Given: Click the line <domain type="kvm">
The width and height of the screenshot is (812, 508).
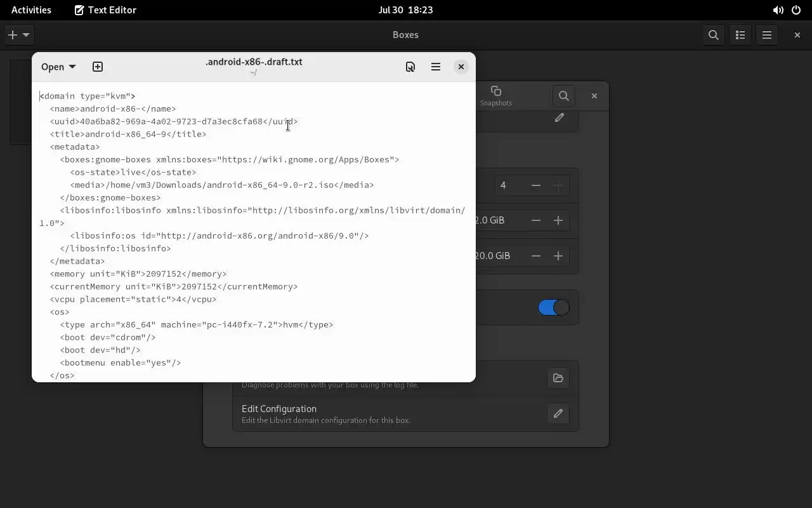Looking at the screenshot, I should (88, 96).
